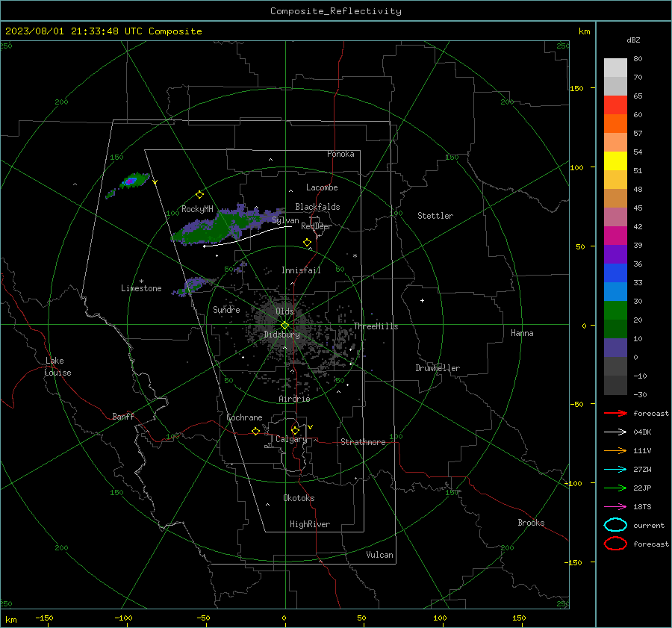Click the red forecast ellipse legend icon
This screenshot has height=628, width=672.
pyautogui.click(x=615, y=544)
